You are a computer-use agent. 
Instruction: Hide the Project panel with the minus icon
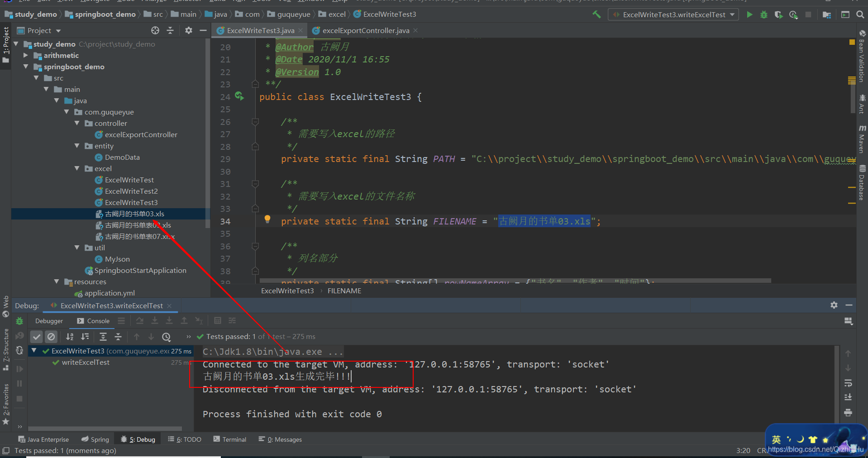pos(203,30)
